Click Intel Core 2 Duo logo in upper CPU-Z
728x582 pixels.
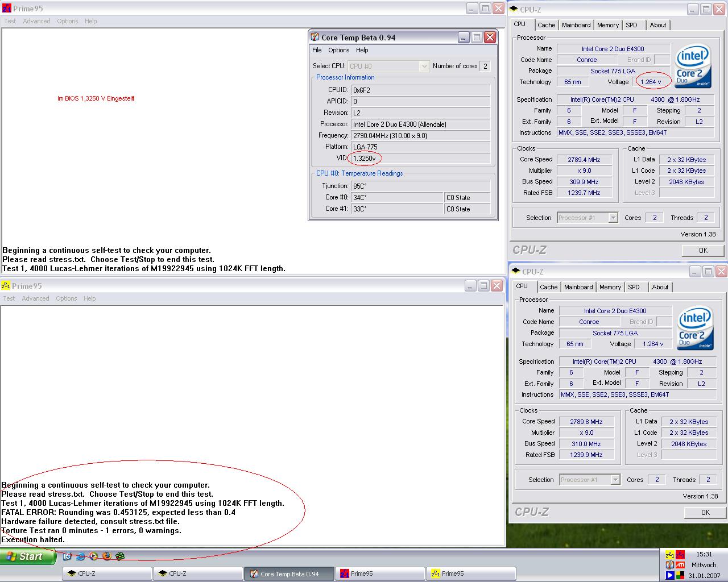[693, 66]
